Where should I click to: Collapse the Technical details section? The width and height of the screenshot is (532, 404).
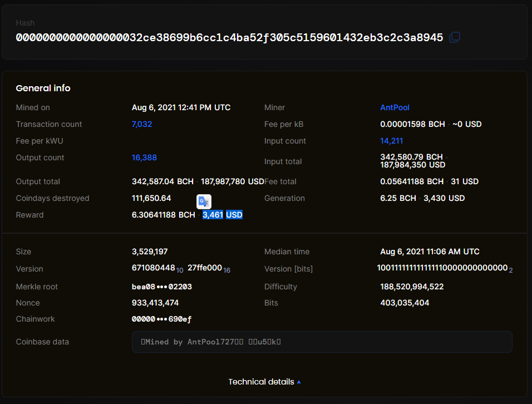pyautogui.click(x=265, y=382)
